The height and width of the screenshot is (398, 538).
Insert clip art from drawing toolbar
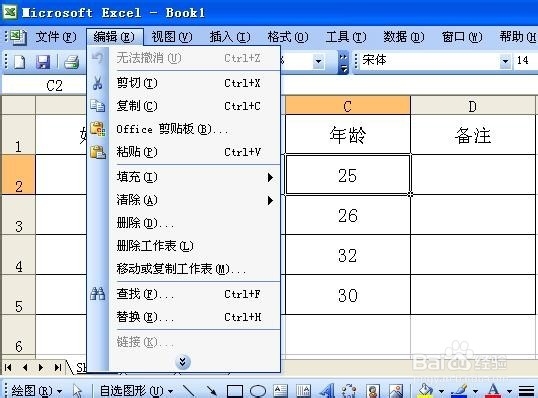pos(373,391)
